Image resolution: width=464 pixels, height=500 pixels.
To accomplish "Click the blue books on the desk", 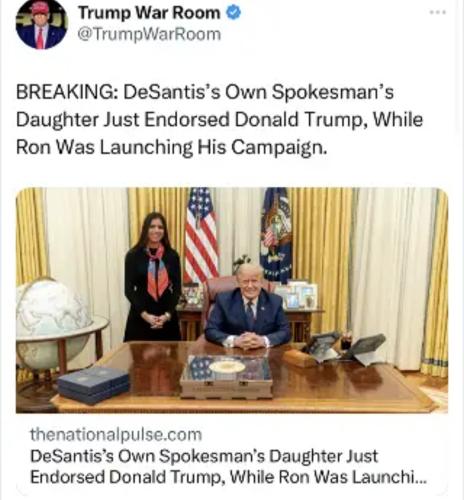I will pos(93,385).
